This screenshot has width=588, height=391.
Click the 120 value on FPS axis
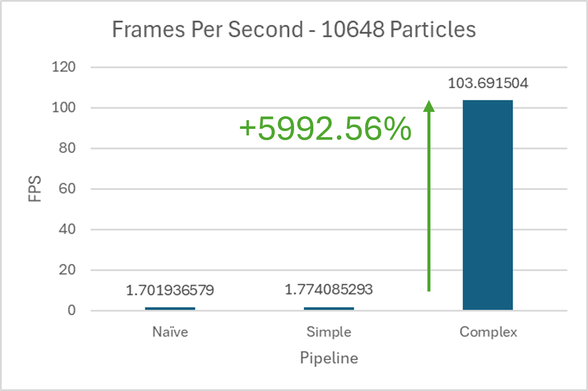(64, 67)
